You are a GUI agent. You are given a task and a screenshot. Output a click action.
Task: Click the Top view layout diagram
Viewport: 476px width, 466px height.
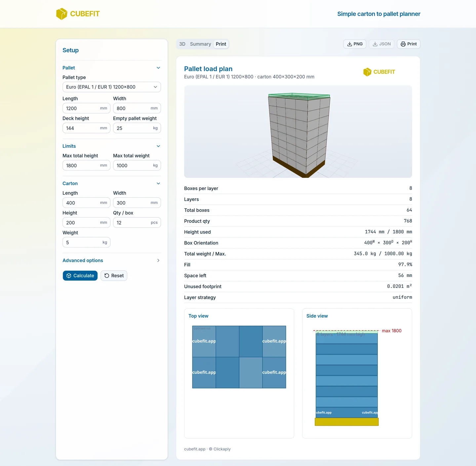pyautogui.click(x=239, y=357)
